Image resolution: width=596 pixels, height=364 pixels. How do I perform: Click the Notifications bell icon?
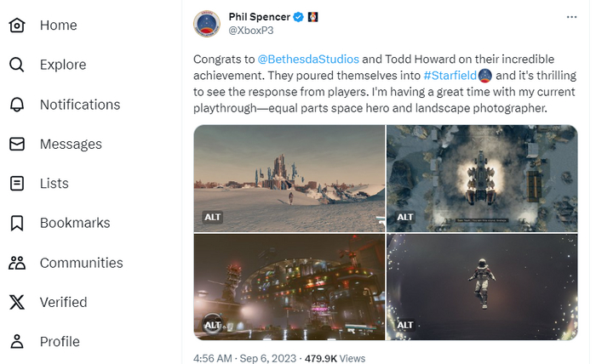(x=16, y=105)
